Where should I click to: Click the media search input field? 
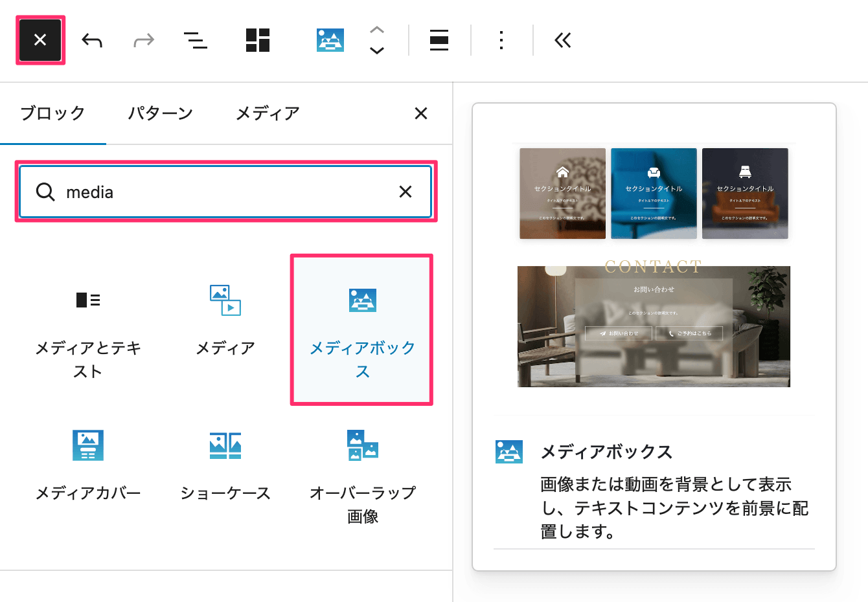[220, 192]
